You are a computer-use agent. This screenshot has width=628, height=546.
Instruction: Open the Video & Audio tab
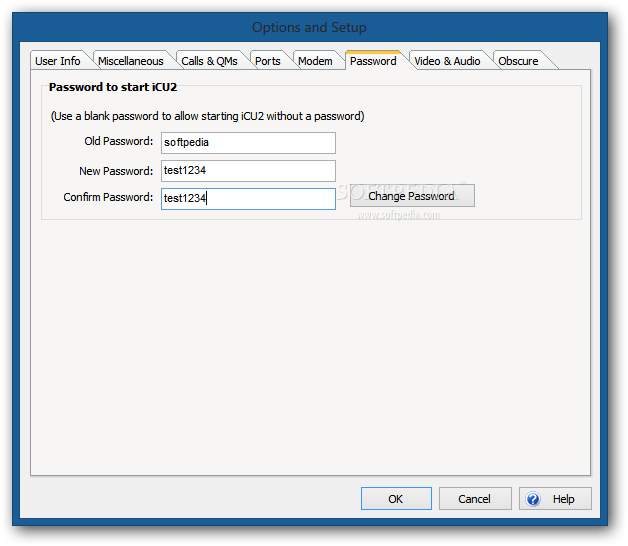[447, 61]
